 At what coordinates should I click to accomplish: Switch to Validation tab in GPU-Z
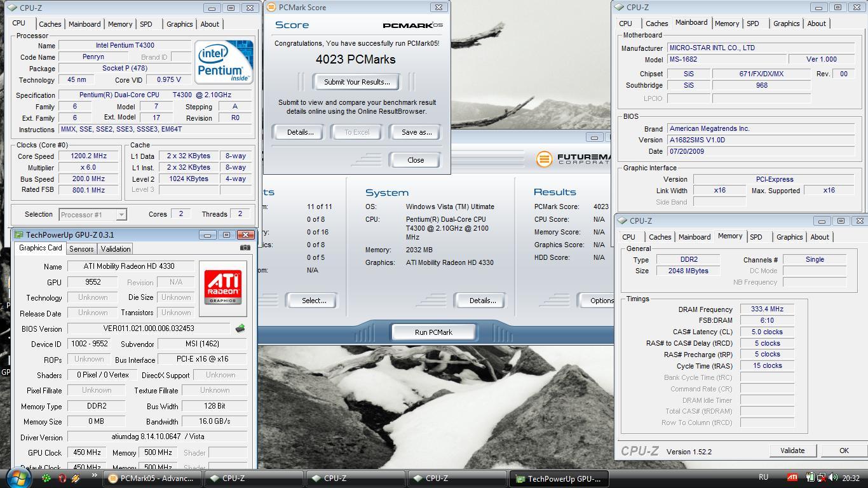tap(116, 249)
